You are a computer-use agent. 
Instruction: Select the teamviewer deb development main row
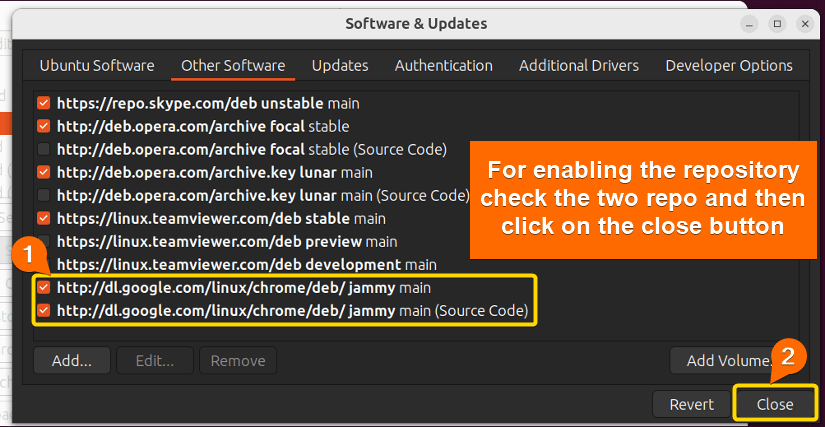(246, 265)
